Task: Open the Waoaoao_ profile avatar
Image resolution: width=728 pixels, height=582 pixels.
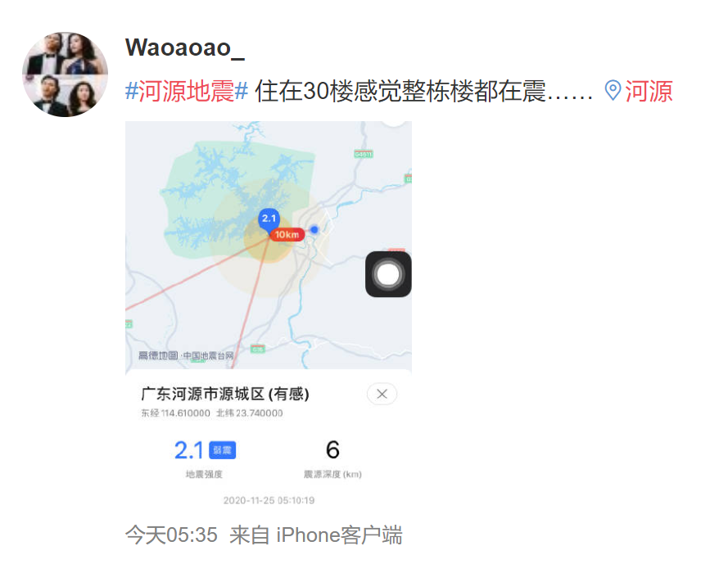Action: tap(65, 74)
